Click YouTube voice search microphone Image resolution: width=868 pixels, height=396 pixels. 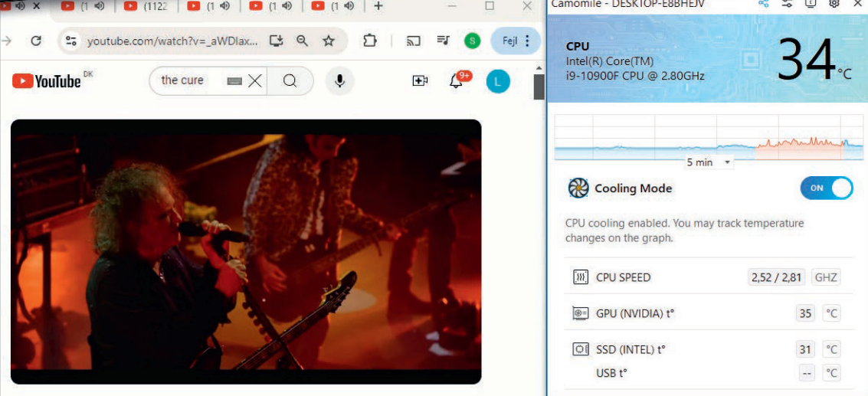point(339,80)
